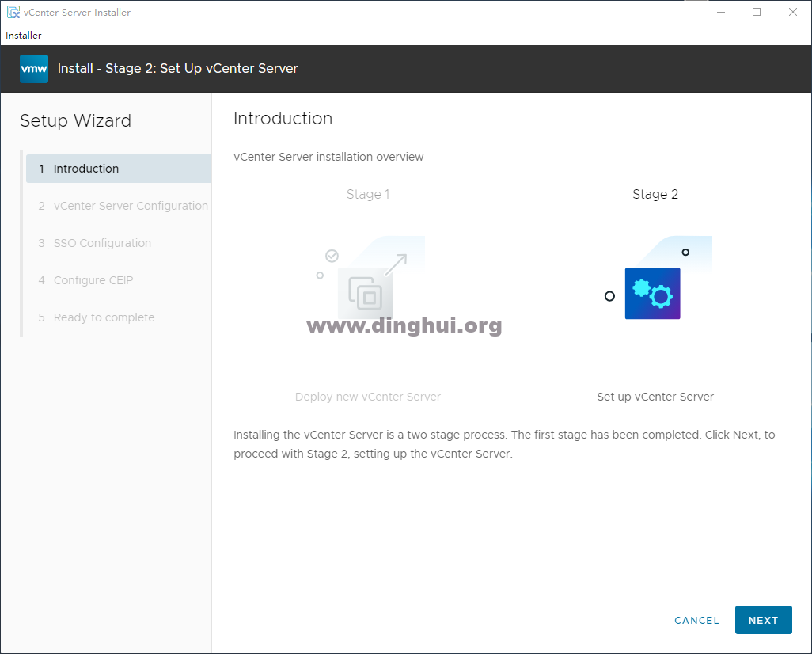Click the vCenter Server Installer title bar icon
The image size is (812, 654).
point(13,12)
